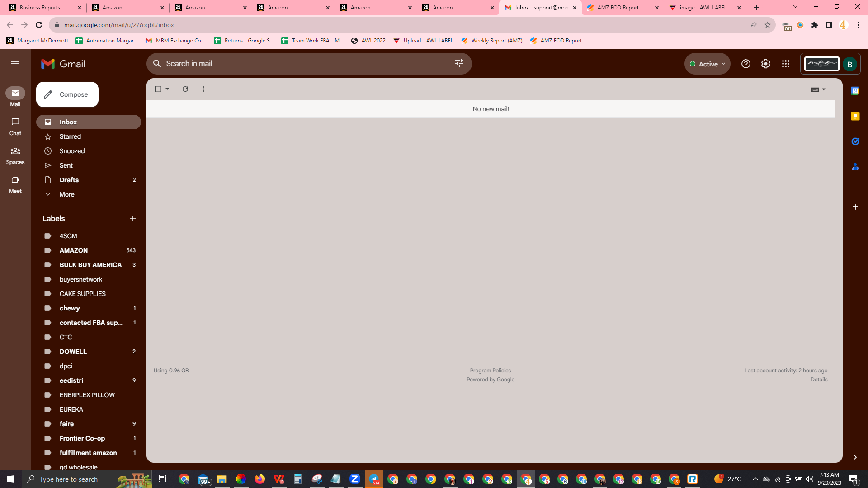Tick the select all messages checkbox
Screen dimensions: 868x488
(x=158, y=89)
